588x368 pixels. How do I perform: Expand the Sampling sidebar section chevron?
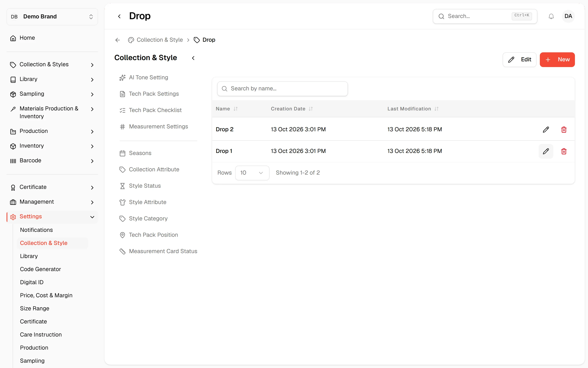(x=92, y=94)
